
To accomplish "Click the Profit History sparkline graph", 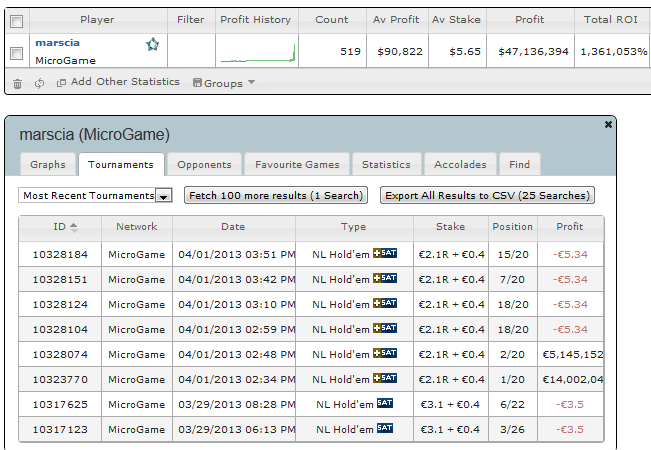I will [258, 53].
